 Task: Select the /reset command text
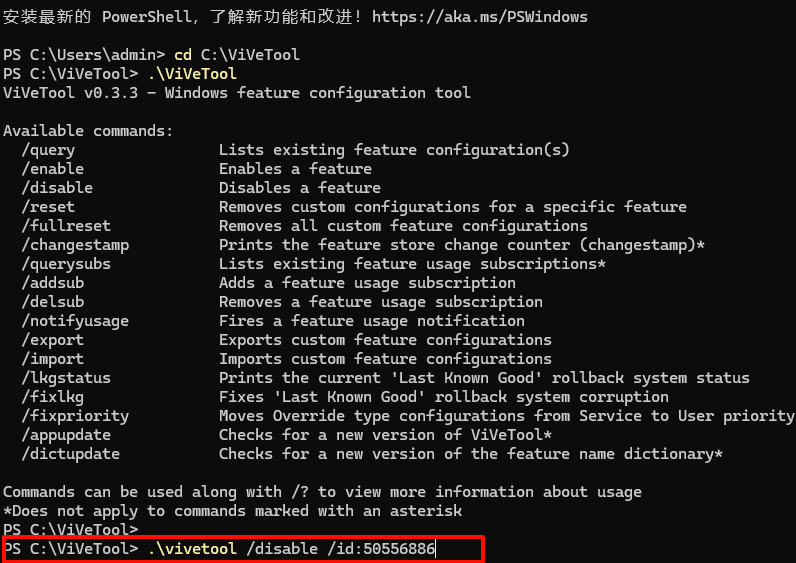tap(48, 207)
